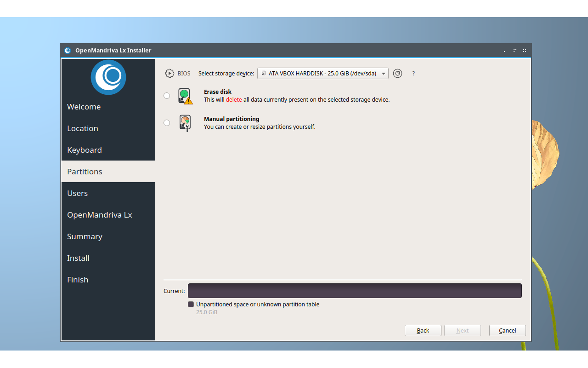This screenshot has width=588, height=368.
Task: Click the question mark help icon
Action: click(413, 74)
